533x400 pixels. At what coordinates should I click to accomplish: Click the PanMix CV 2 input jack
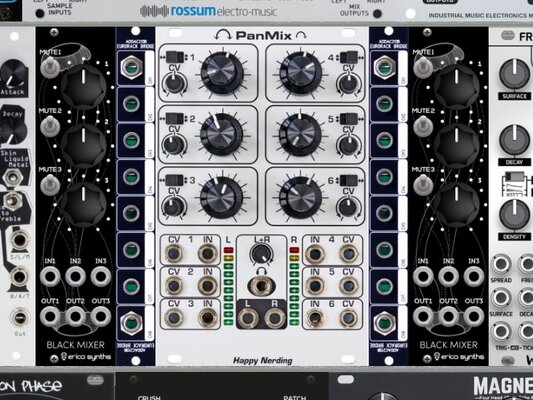174,286
